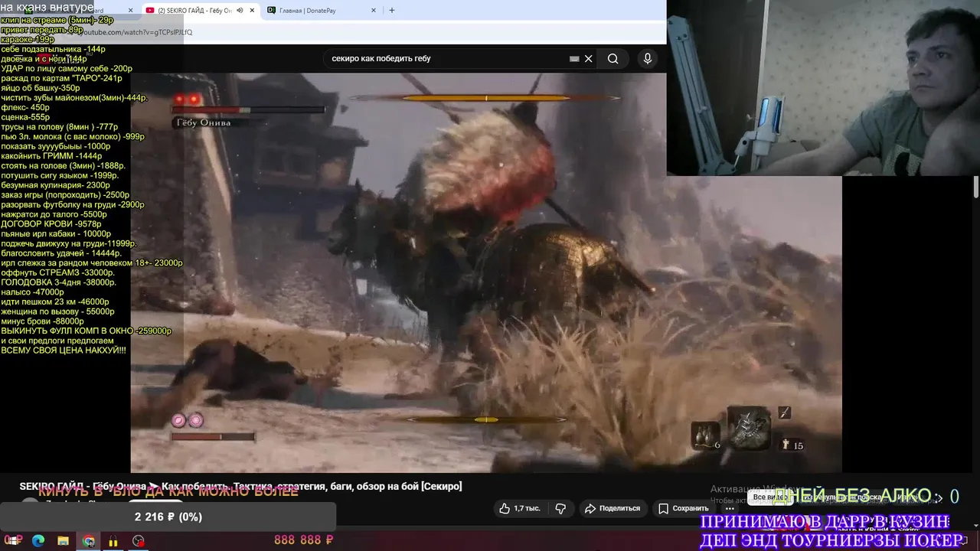Like the video (1,7 тыс.)

coord(520,508)
